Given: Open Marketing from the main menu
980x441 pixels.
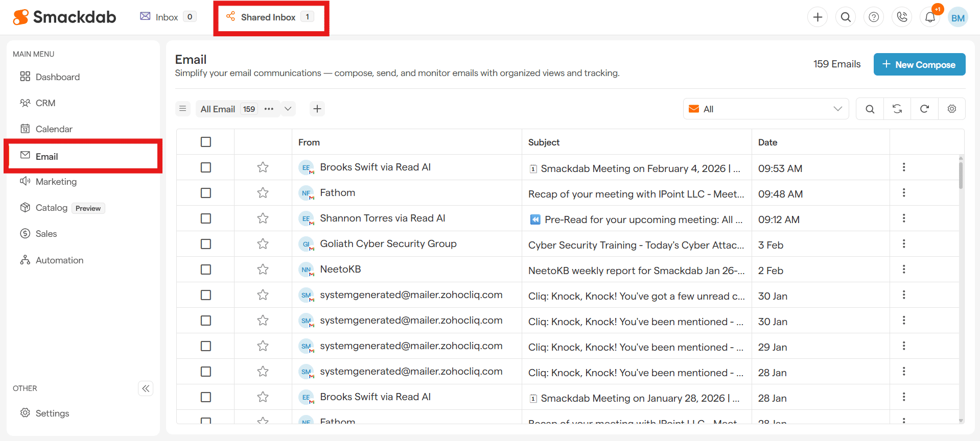Looking at the screenshot, I should 56,182.
